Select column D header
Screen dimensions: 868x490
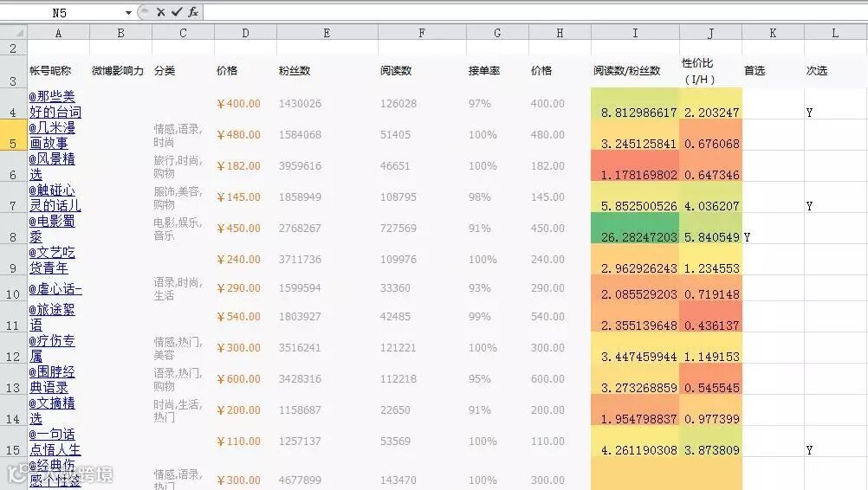(245, 33)
